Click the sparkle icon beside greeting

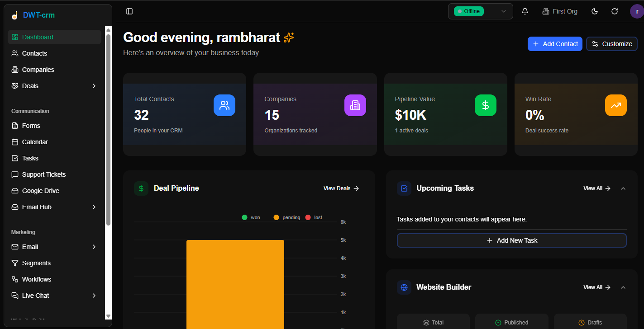289,38
